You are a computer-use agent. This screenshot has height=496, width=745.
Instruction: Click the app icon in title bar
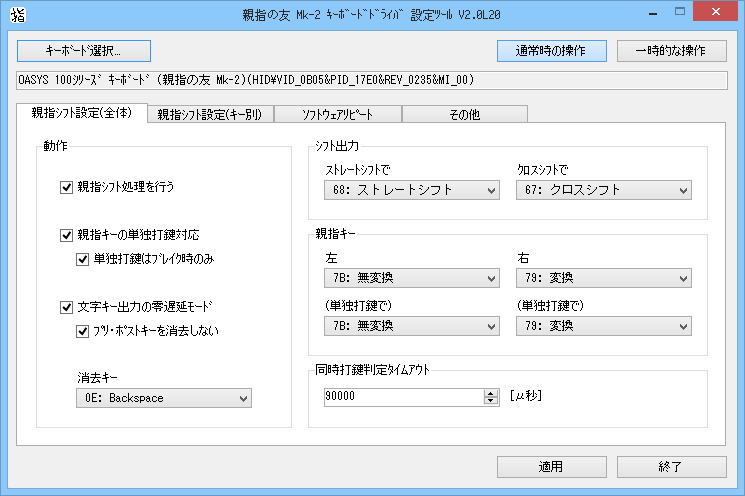coord(15,14)
